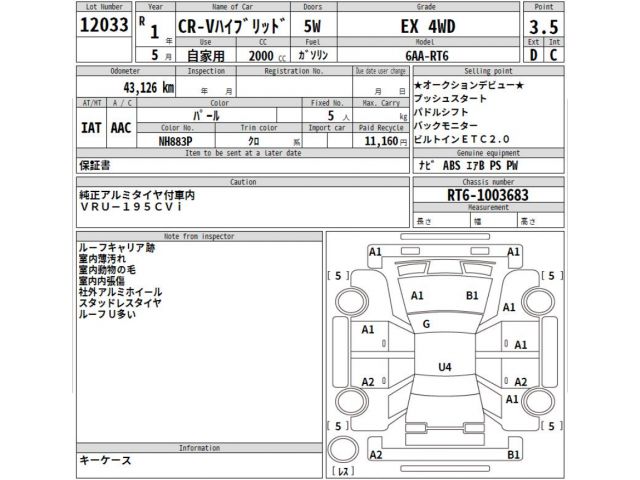Screen dimensions: 640x480
Task: Click the auction point score 3.5
Action: [544, 27]
